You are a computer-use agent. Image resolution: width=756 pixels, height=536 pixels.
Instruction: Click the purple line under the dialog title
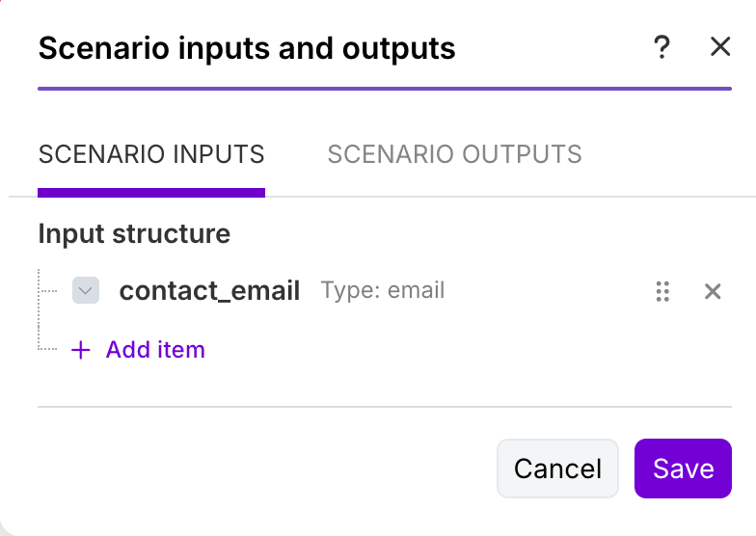point(385,90)
